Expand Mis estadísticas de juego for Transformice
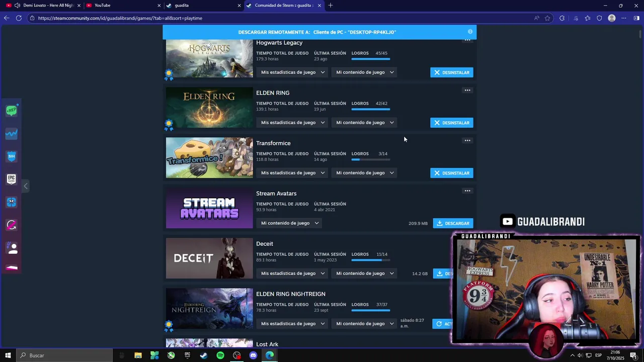 293,173
